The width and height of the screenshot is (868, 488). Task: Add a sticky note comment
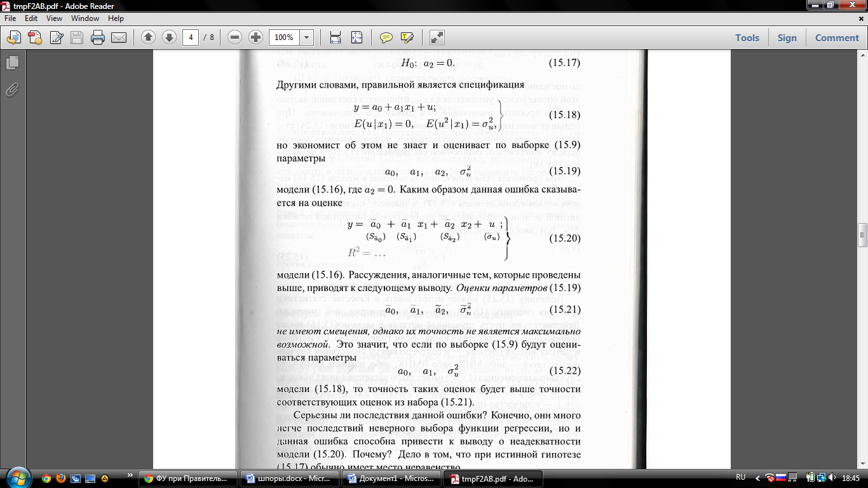(x=386, y=37)
